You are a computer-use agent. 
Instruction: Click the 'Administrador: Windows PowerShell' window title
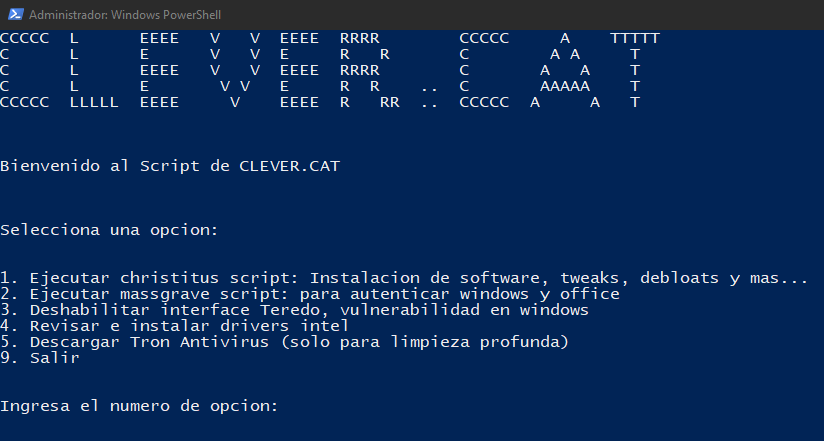[125, 15]
